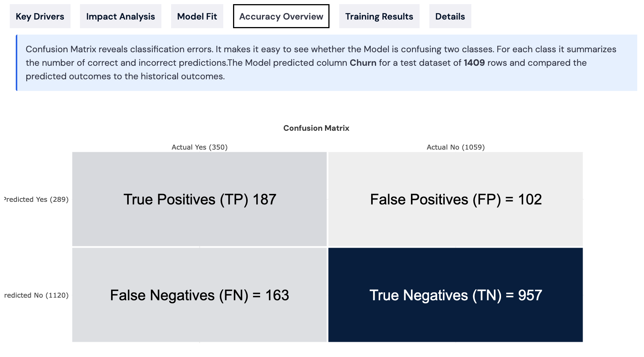
Task: Switch to the Impact Analysis tab
Action: tap(120, 17)
